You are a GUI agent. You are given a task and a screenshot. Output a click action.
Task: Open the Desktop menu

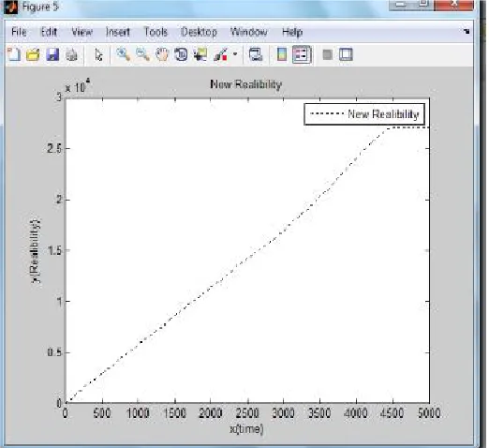(199, 32)
